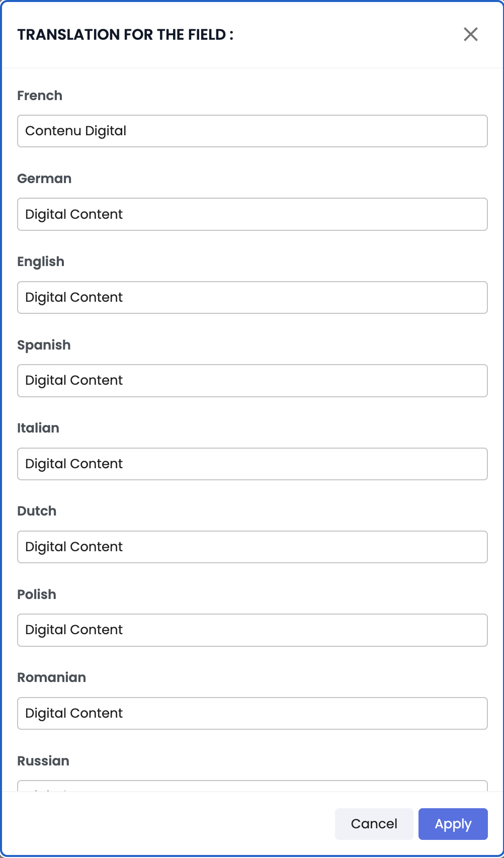Focus the German translation text box
Viewport: 504px width, 858px height.
pyautogui.click(x=252, y=214)
